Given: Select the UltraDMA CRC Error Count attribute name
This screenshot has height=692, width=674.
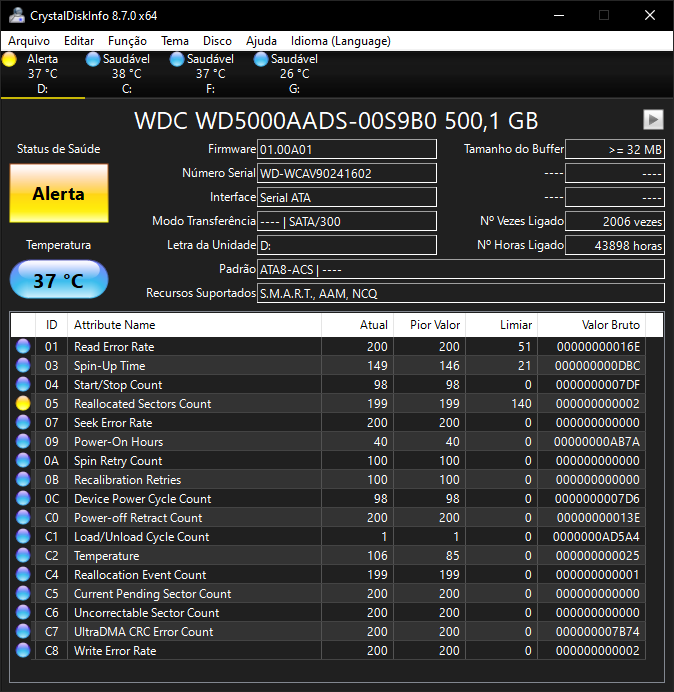Looking at the screenshot, I should pos(143,632).
